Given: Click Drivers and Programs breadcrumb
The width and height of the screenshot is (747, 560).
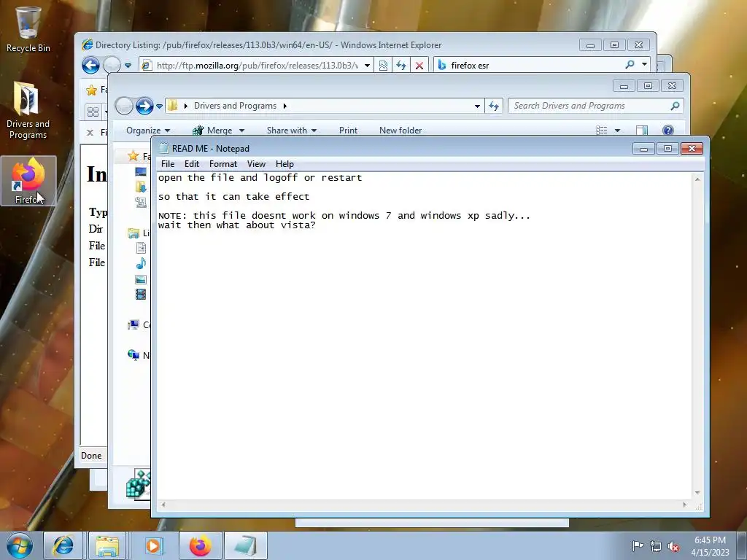Looking at the screenshot, I should (x=235, y=106).
